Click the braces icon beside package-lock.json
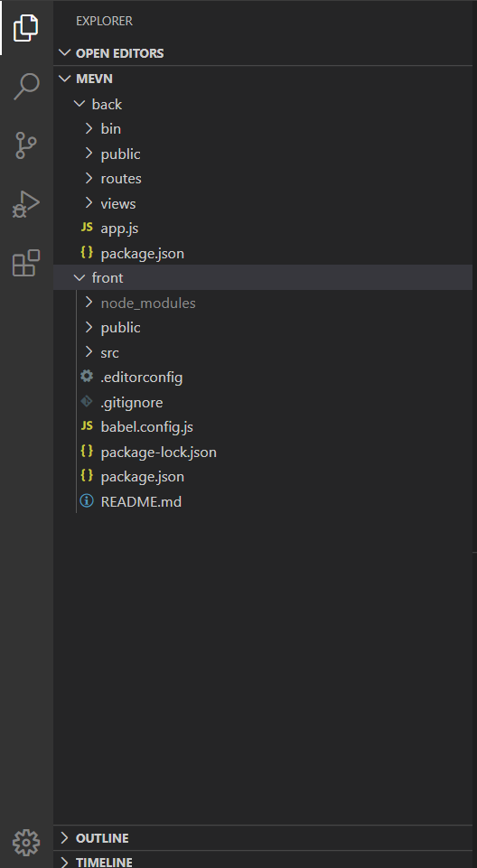This screenshot has width=477, height=868. tap(87, 451)
